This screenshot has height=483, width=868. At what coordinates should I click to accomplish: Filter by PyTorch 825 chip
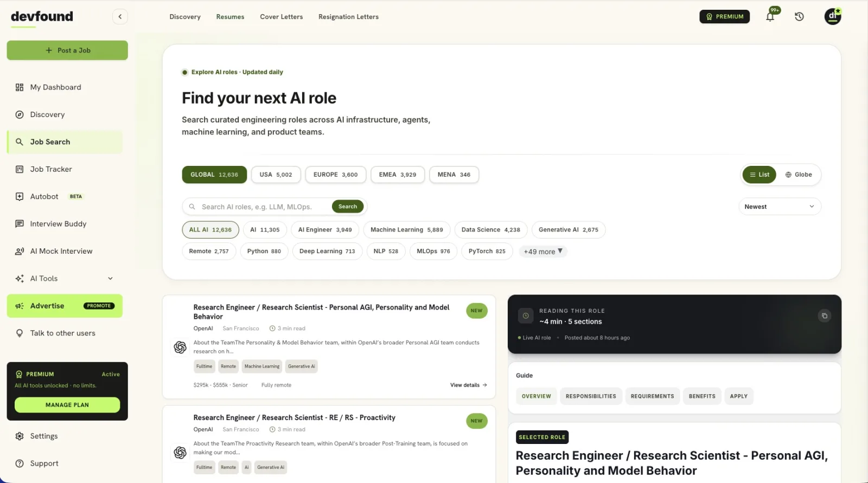[x=487, y=252]
